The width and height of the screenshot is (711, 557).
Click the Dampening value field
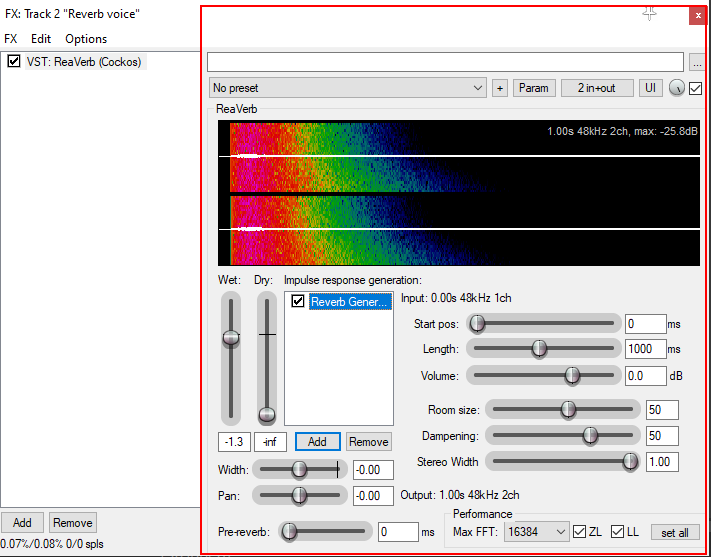662,436
